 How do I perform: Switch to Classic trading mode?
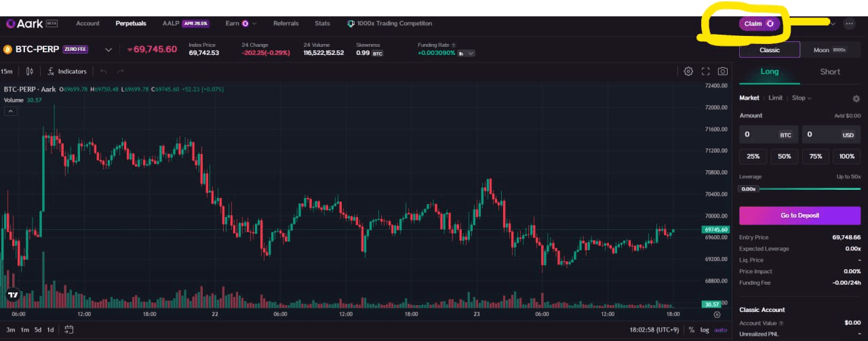(770, 49)
